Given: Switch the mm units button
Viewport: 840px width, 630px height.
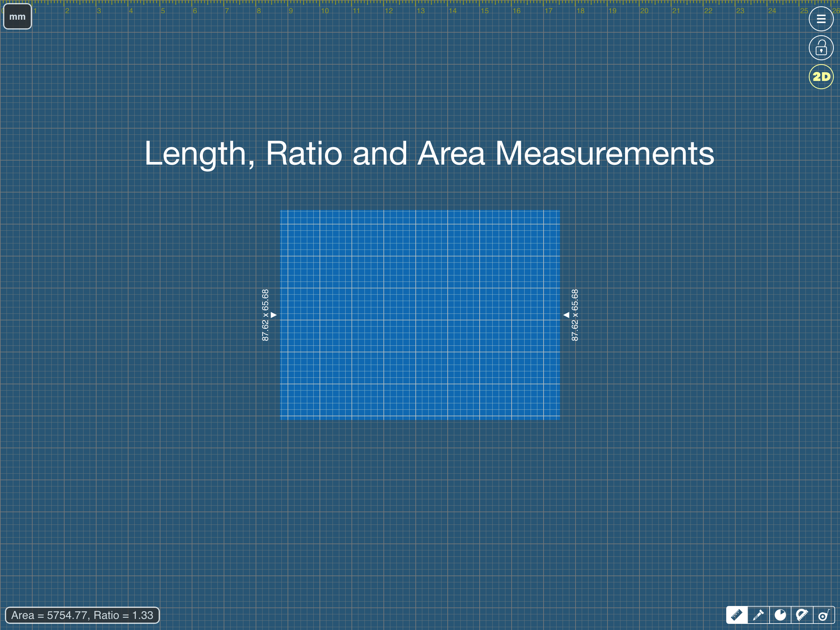Looking at the screenshot, I should click(18, 17).
